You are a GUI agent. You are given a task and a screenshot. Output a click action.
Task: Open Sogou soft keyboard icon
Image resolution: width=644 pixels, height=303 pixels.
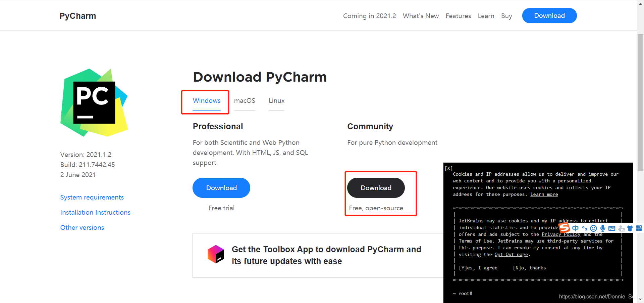[x=612, y=228]
